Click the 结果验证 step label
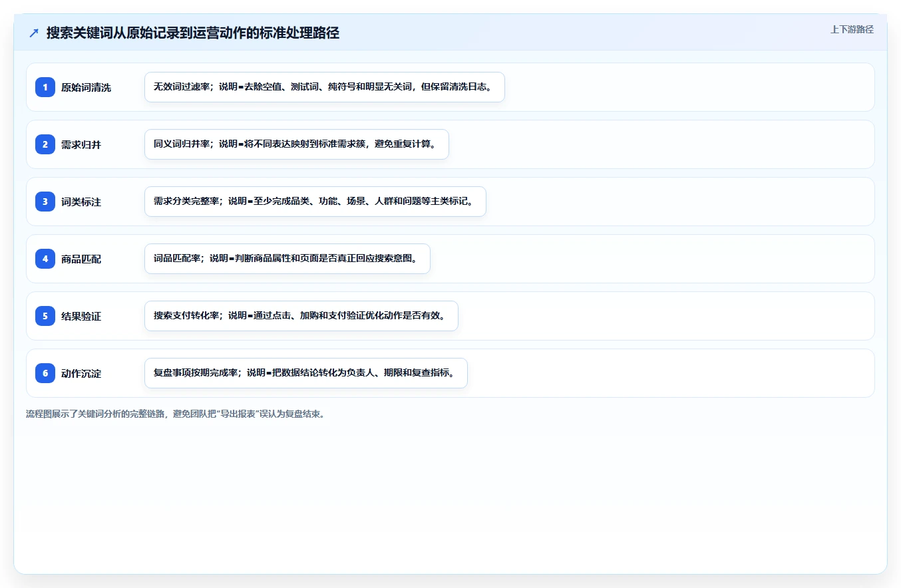 coord(81,317)
